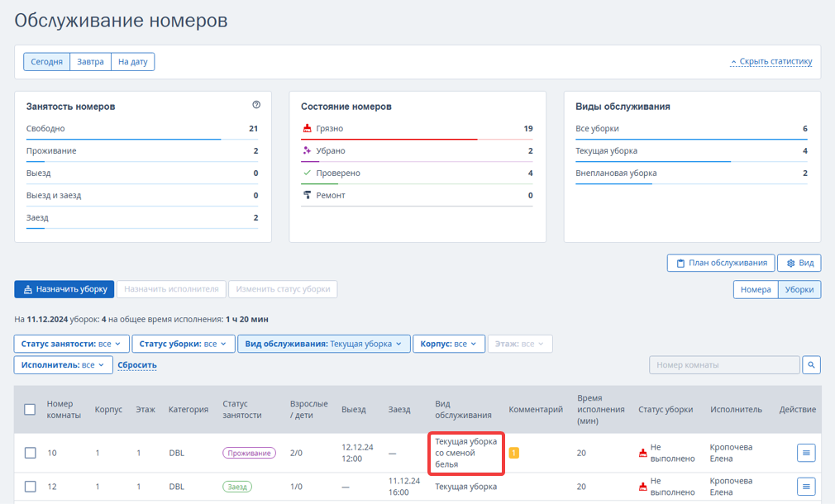
Task: Click the magnifier search icon beside room number field
Action: point(811,365)
